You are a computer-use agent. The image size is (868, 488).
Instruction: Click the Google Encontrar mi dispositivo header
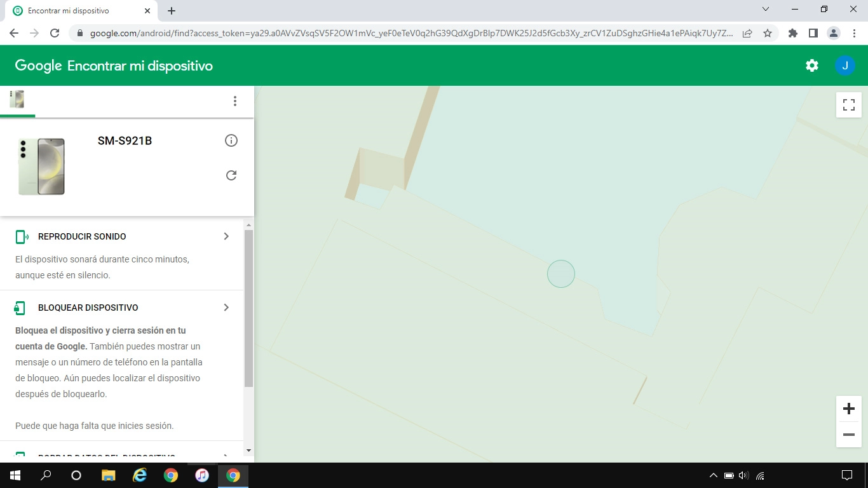pos(113,65)
